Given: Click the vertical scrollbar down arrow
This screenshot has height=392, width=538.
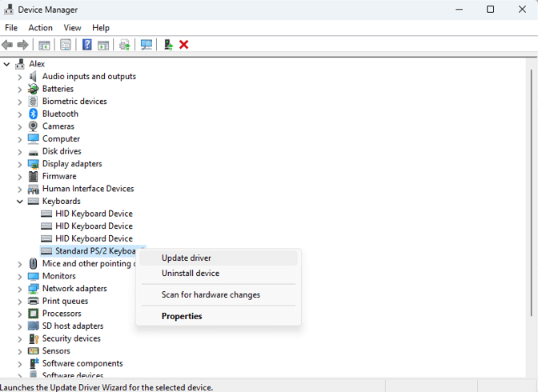Looking at the screenshot, I should 532,374.
